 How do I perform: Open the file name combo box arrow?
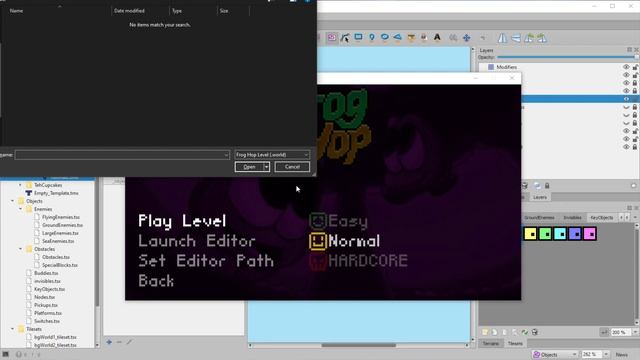pos(226,155)
